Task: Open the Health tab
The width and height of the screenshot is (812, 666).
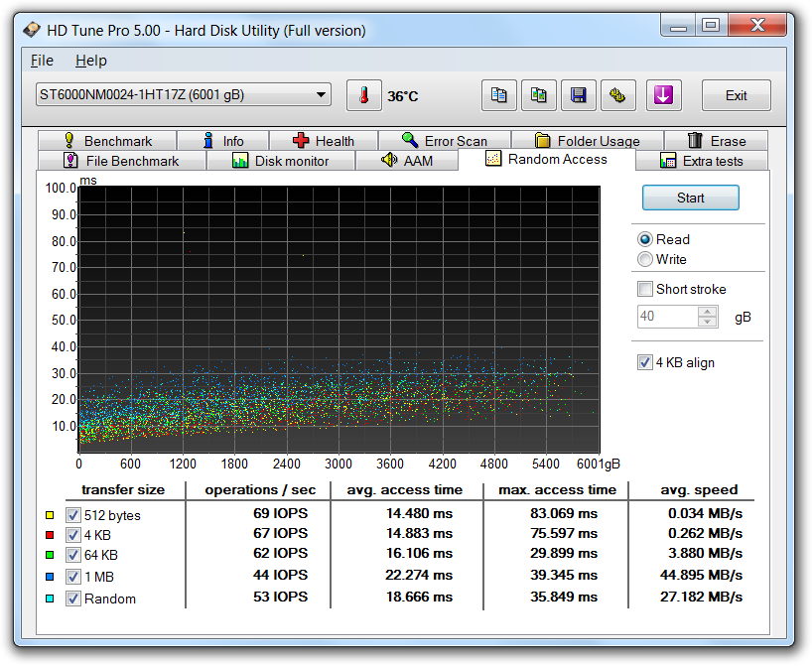Action: coord(323,141)
